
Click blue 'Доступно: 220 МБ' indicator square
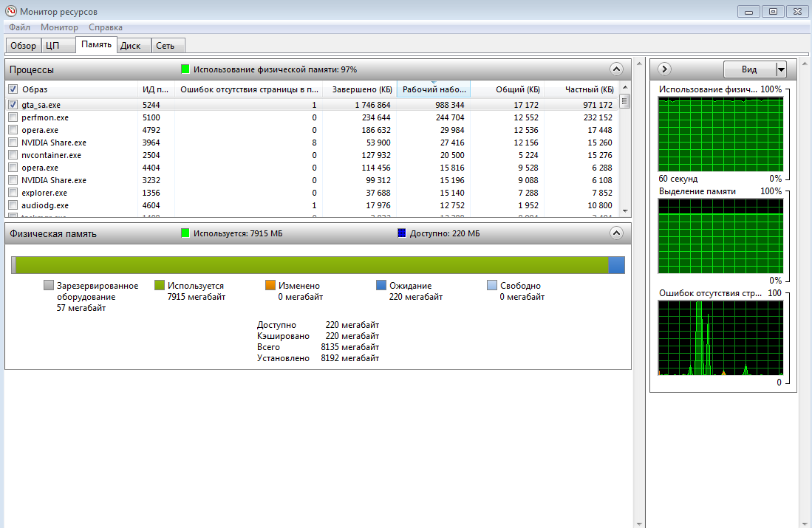[x=402, y=233]
